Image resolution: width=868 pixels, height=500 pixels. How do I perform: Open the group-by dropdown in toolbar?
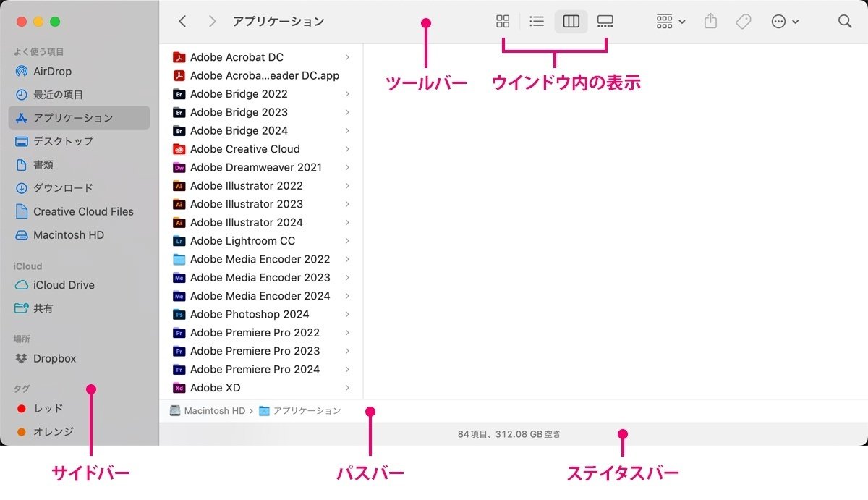pyautogui.click(x=671, y=22)
